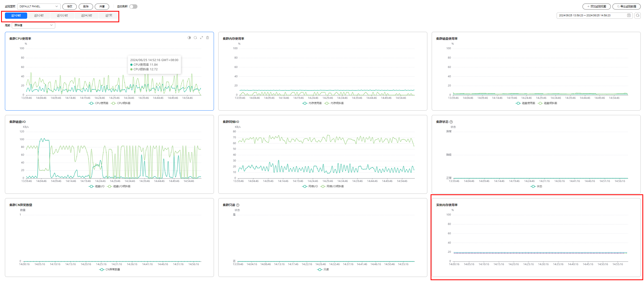Image resolution: width=644 pixels, height=284 pixels.
Task: Click the help icon beside 集群只读 title
Action: pos(238,205)
